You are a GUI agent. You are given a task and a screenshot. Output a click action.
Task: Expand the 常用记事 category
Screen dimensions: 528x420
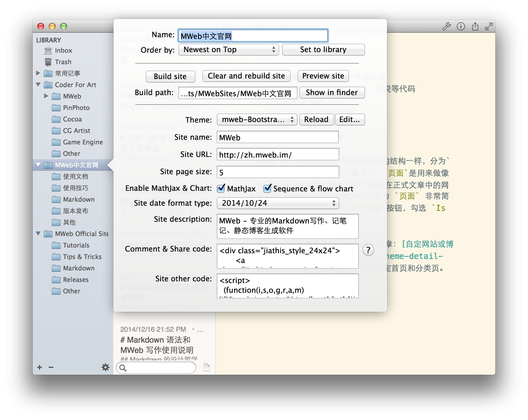pos(38,73)
